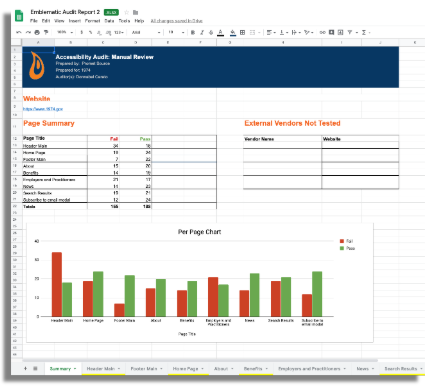Apply bold formatting
The image size is (435, 387).
(x=193, y=32)
